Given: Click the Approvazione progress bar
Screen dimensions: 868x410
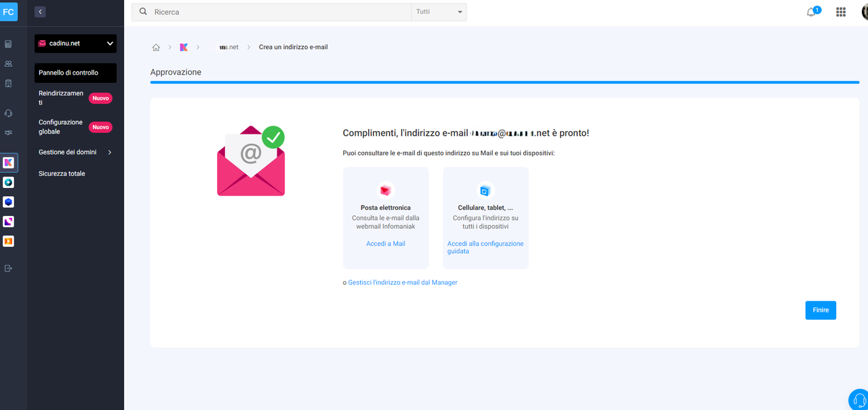Looking at the screenshot, I should tap(505, 82).
